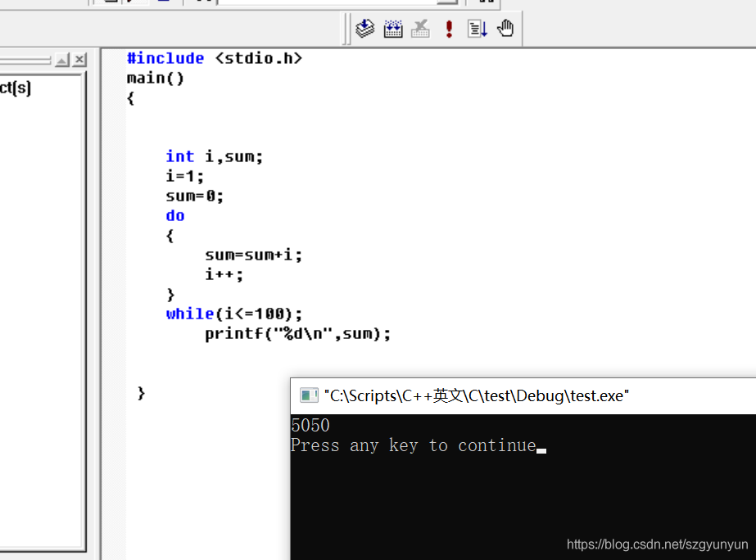Click the test.exe console title text

pos(477,395)
